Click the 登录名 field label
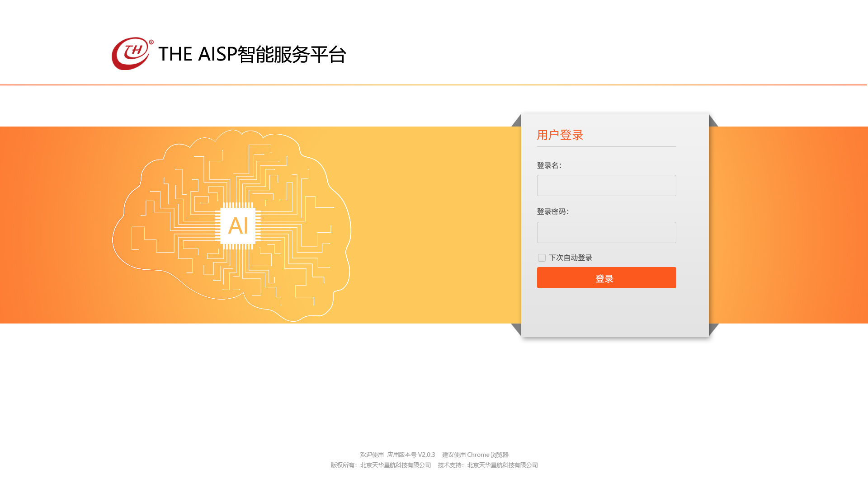 pyautogui.click(x=549, y=166)
